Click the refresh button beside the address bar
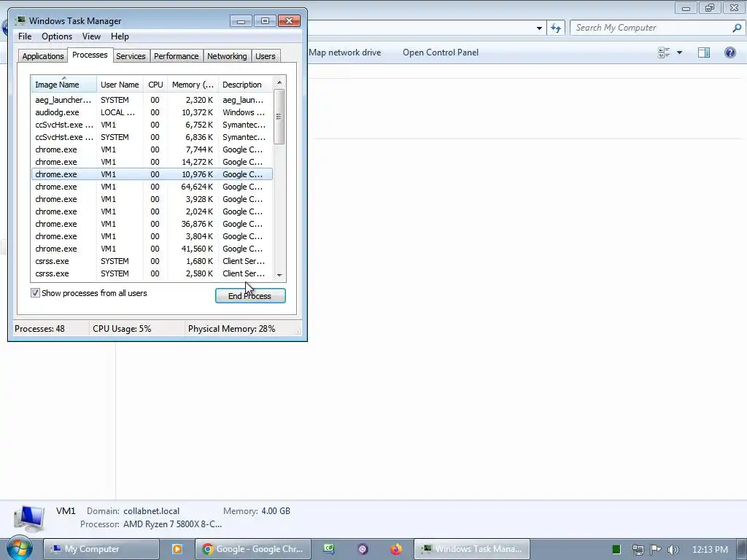 point(555,28)
